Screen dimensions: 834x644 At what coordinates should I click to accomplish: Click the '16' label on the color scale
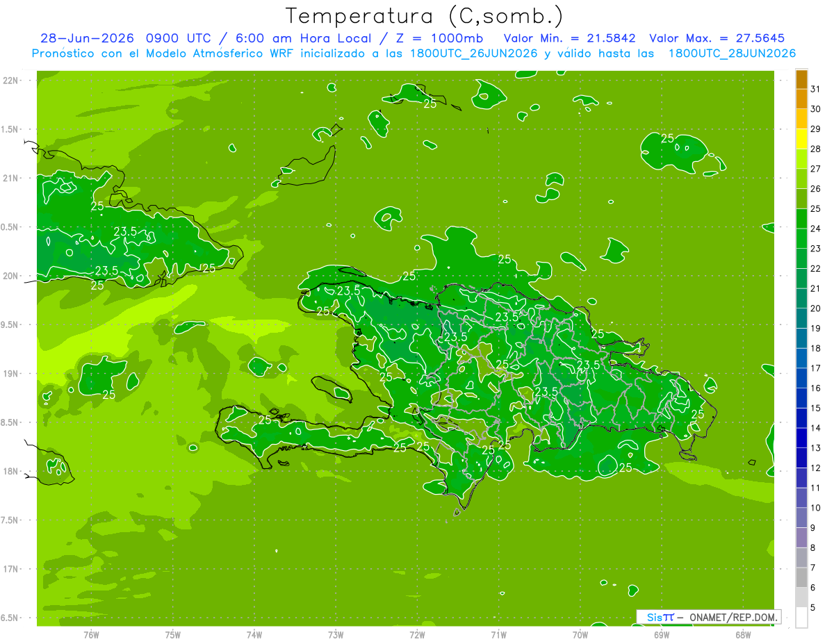(x=815, y=388)
